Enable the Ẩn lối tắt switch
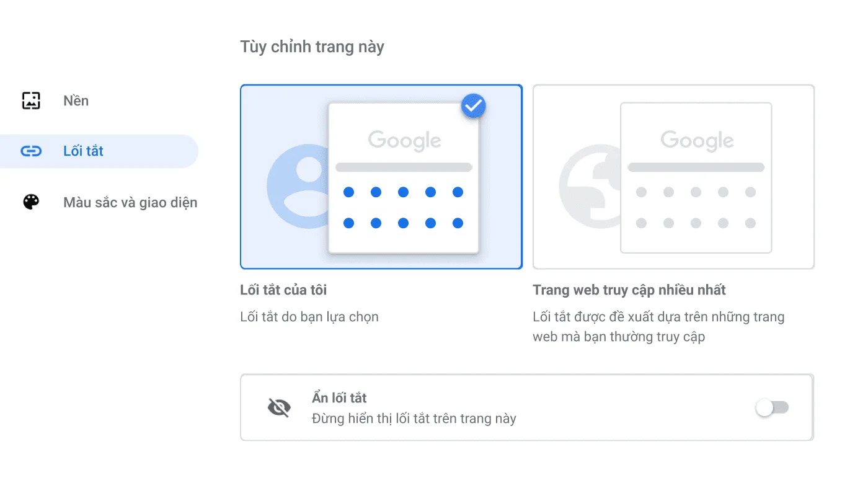868x488 pixels. point(771,407)
